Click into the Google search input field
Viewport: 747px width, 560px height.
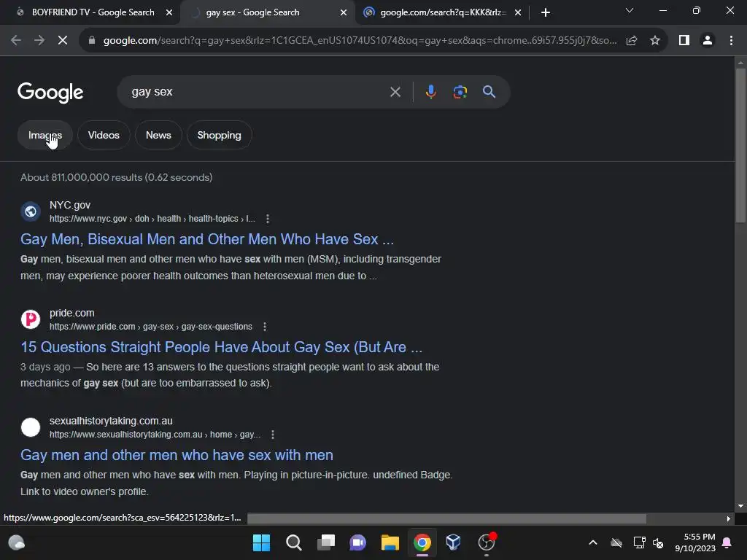pos(258,92)
